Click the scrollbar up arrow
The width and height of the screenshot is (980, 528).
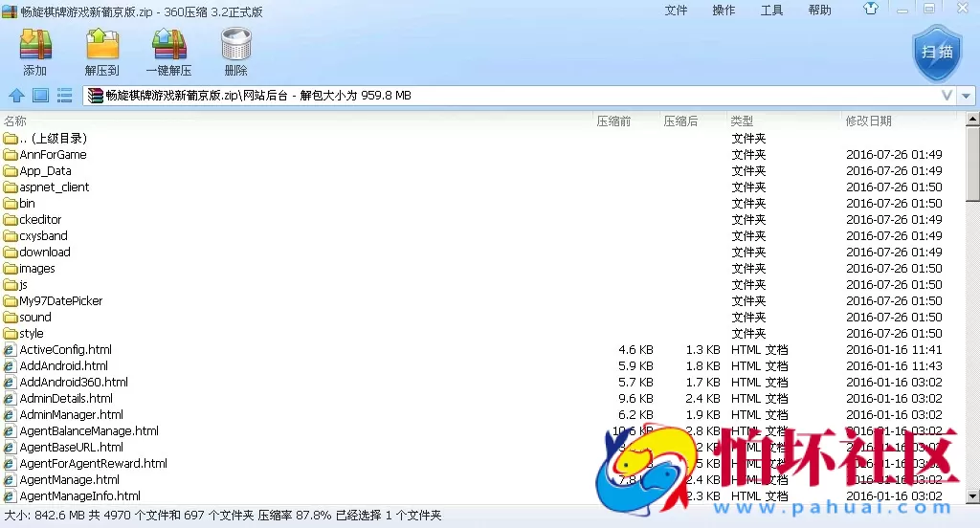click(x=972, y=119)
